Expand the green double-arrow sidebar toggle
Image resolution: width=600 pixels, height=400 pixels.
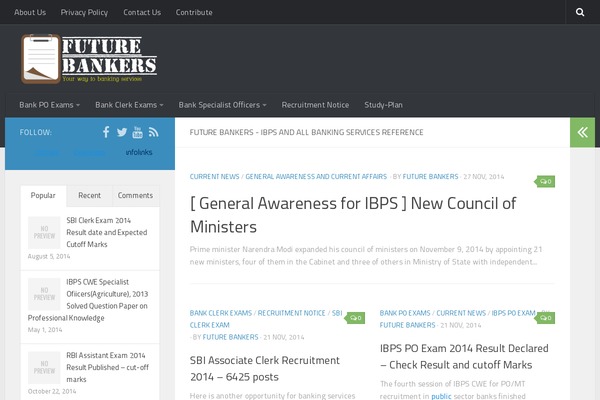coord(584,132)
